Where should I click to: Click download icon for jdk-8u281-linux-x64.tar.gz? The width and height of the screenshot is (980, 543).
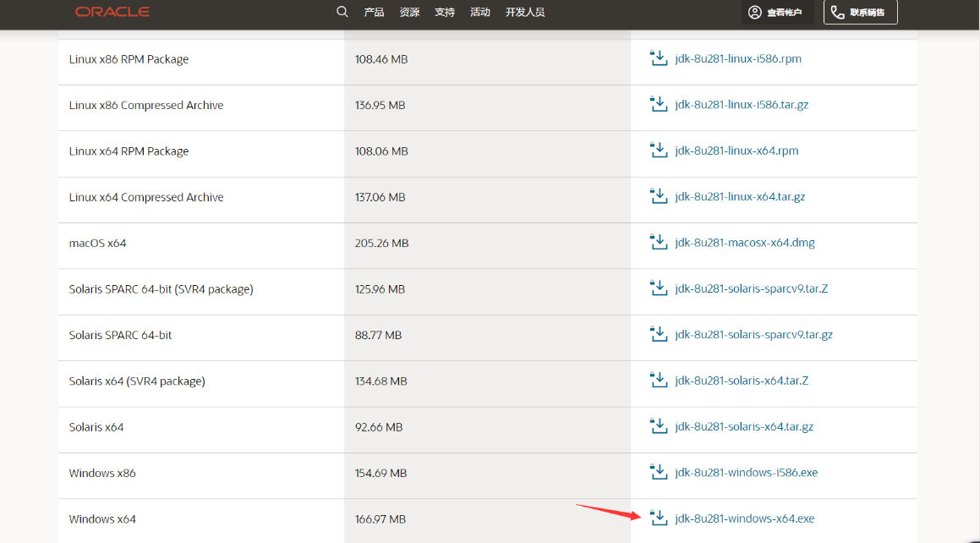[x=659, y=196]
